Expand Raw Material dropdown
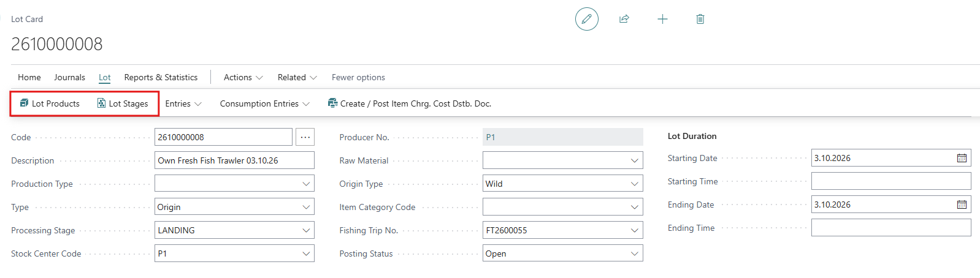 tap(635, 160)
